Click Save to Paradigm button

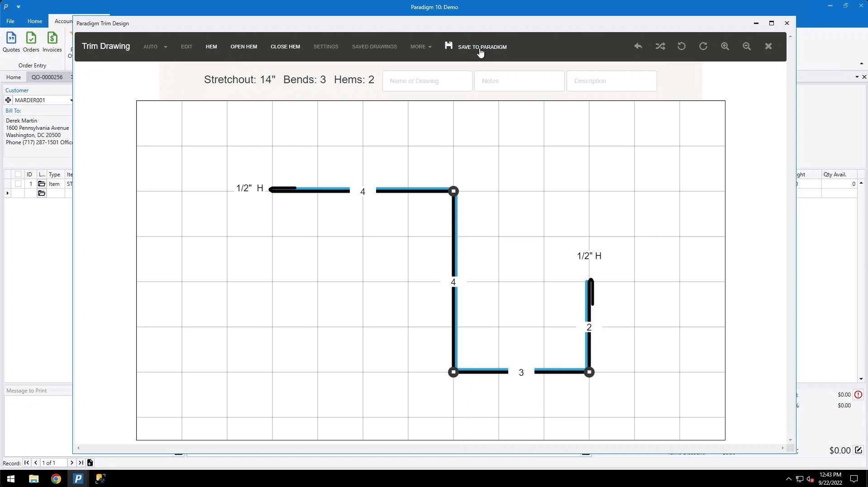(x=476, y=47)
